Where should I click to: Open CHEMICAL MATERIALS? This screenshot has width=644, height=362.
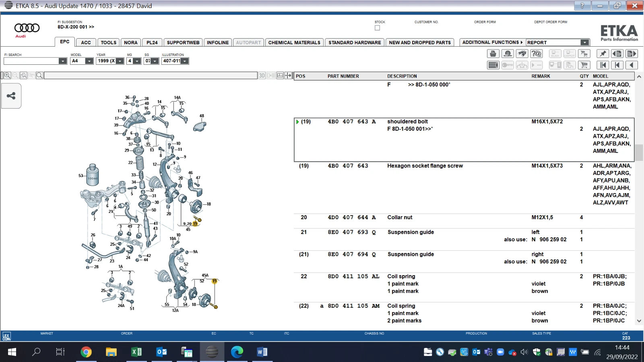pyautogui.click(x=294, y=42)
